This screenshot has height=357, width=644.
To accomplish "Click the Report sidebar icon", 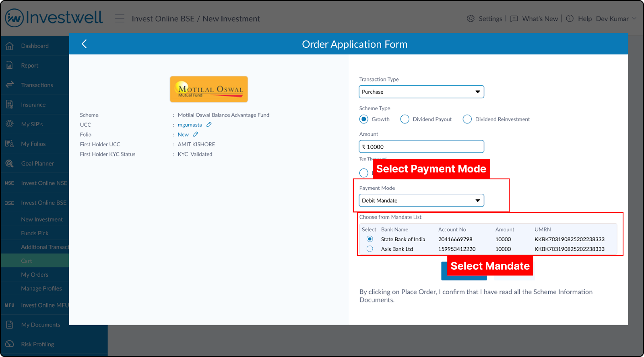I will (x=10, y=65).
